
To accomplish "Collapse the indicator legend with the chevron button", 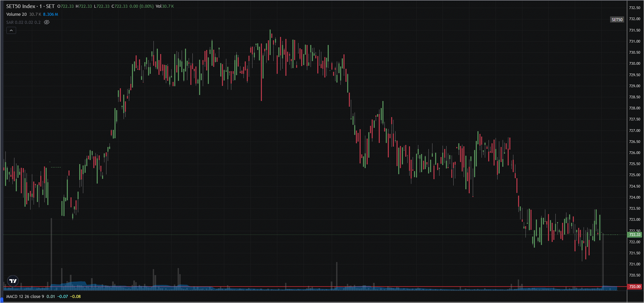I will [x=11, y=31].
